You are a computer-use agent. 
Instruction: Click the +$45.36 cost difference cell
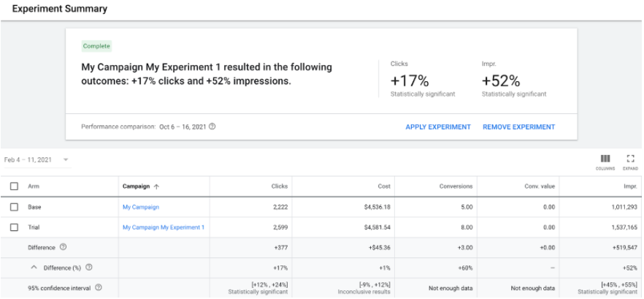pyautogui.click(x=379, y=247)
